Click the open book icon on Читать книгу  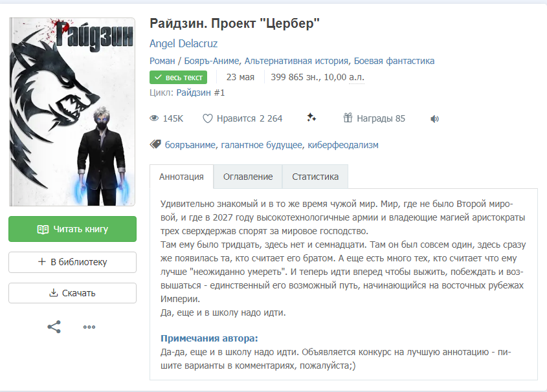tap(43, 229)
